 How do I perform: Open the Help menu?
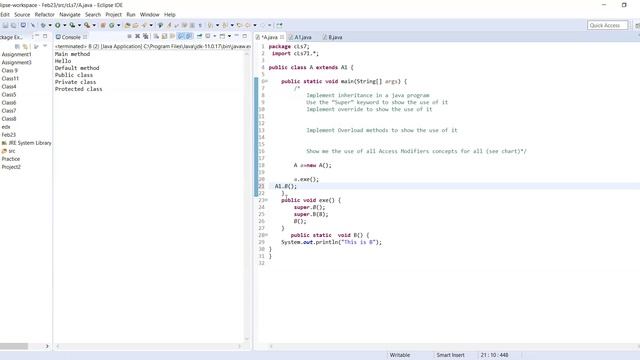[169, 14]
